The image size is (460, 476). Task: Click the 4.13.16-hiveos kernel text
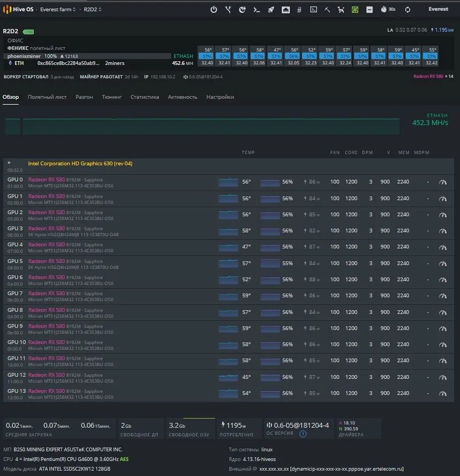click(x=259, y=459)
